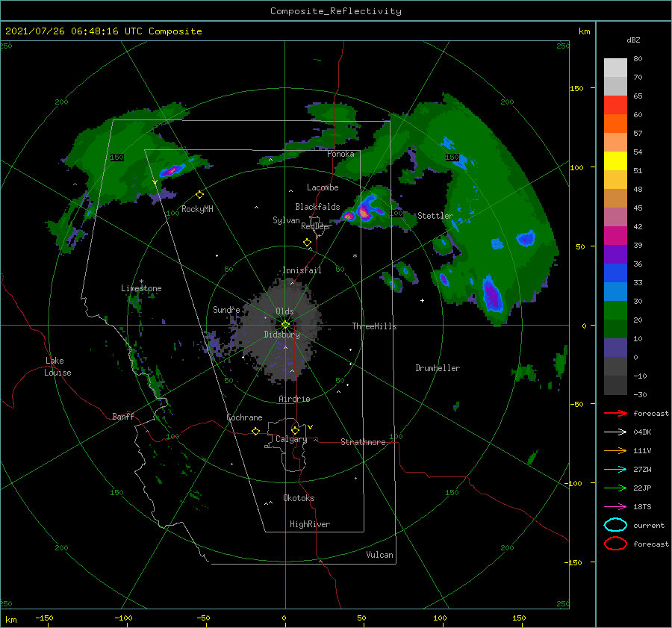672x628 pixels.
Task: Select the yellow 54 dBZ swatch
Action: coord(615,161)
